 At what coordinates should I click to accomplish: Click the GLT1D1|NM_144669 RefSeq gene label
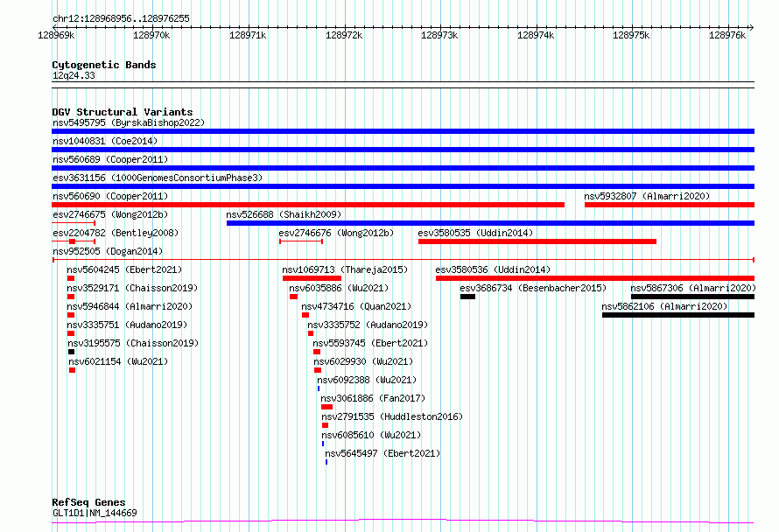click(95, 513)
